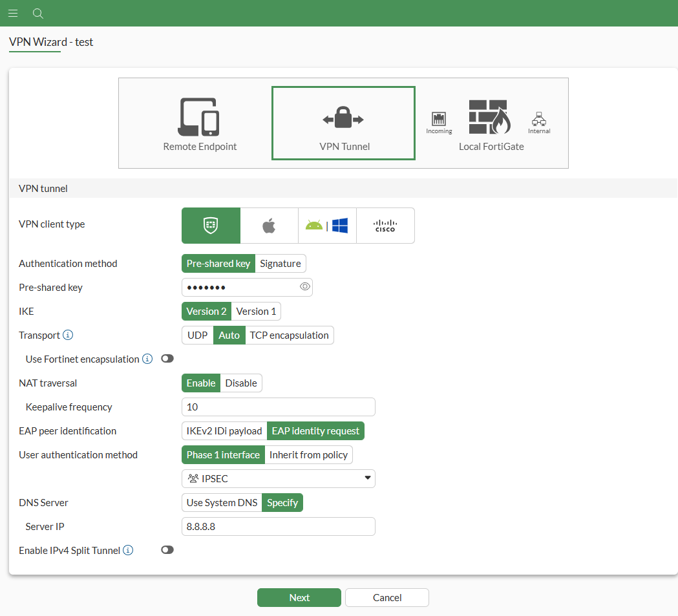Switch authentication method to Signature
Image resolution: width=678 pixels, height=616 pixels.
[x=280, y=263]
